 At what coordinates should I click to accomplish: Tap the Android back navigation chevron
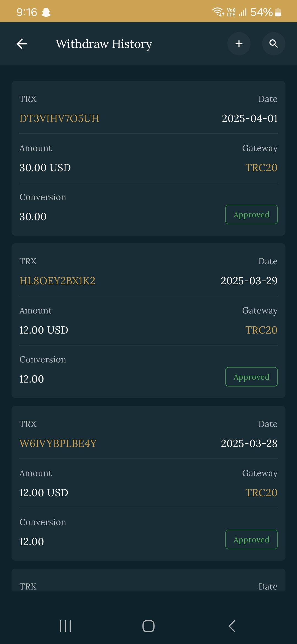coord(232,626)
